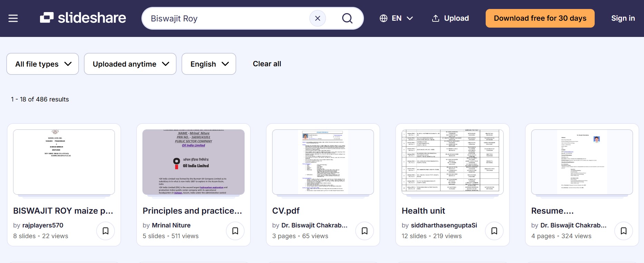Click Clear all filters
This screenshot has height=263, width=644.
pos(267,64)
